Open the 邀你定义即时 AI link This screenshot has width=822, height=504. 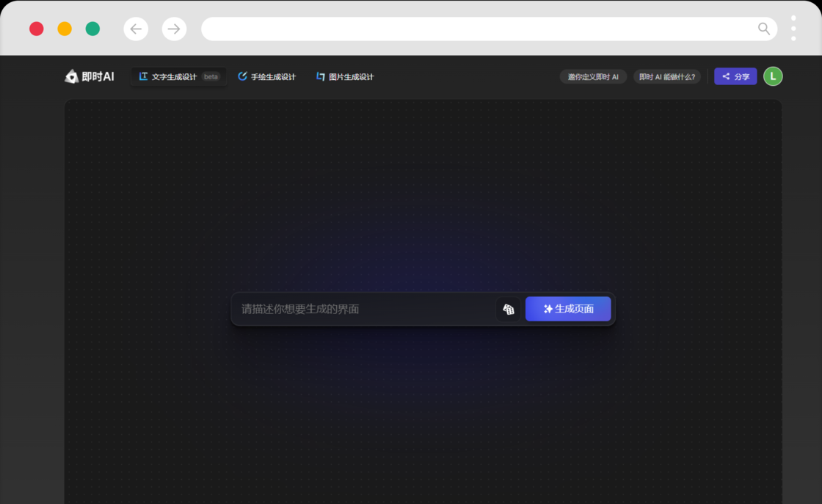[593, 76]
